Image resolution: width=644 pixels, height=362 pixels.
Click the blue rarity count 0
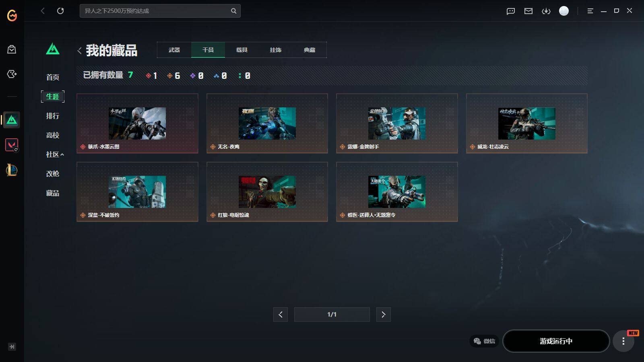pyautogui.click(x=220, y=76)
